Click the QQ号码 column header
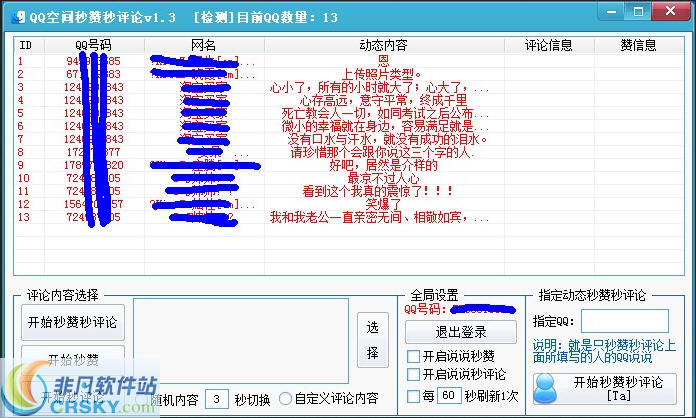The width and height of the screenshot is (696, 418). (x=94, y=45)
